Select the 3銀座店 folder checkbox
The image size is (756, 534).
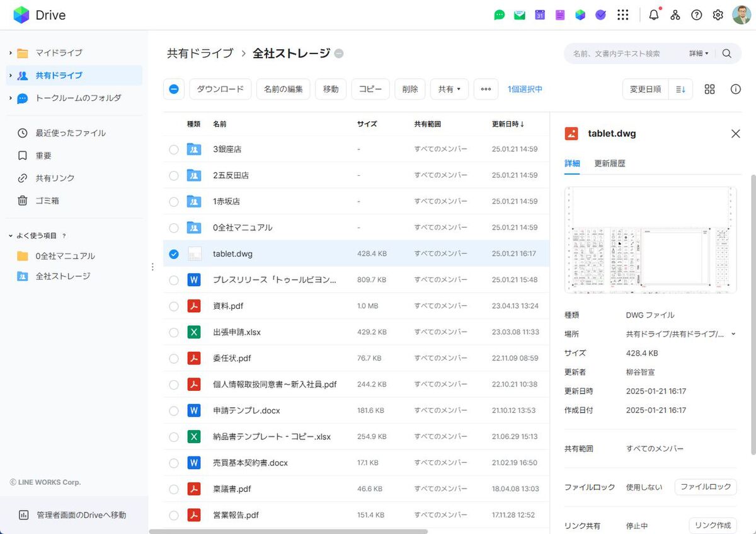[x=174, y=149]
